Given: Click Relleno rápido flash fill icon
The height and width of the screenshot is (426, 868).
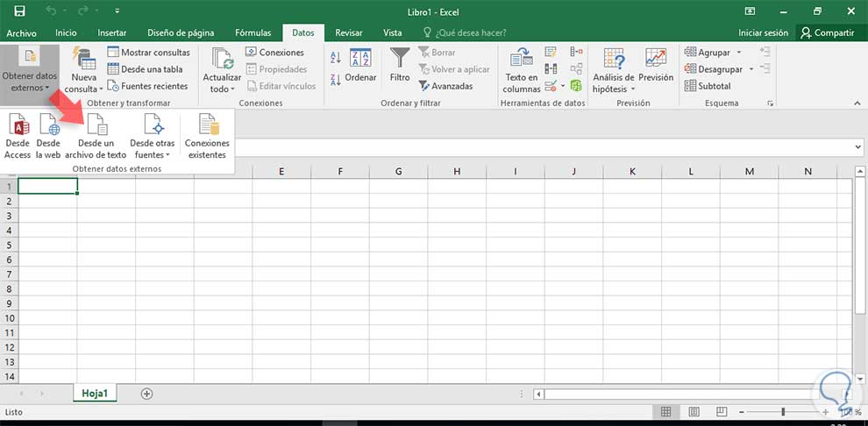Looking at the screenshot, I should (x=551, y=52).
